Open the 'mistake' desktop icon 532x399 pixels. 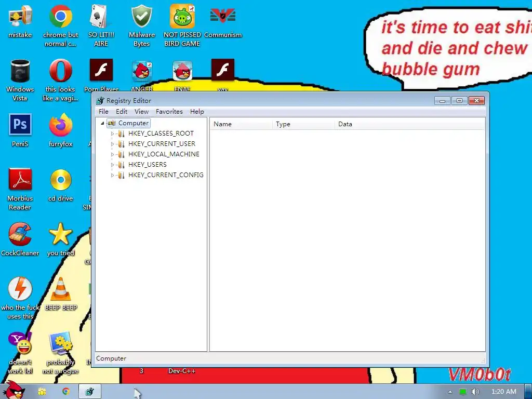point(20,21)
